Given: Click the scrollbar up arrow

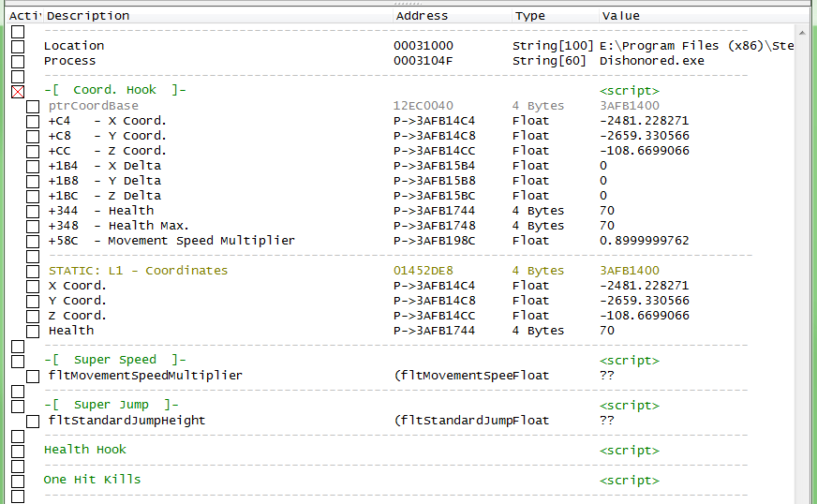Looking at the screenshot, I should point(802,32).
